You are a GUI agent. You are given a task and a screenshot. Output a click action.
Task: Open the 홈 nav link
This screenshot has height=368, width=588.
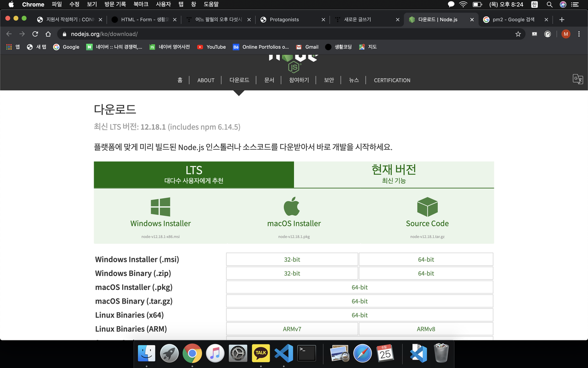point(180,80)
